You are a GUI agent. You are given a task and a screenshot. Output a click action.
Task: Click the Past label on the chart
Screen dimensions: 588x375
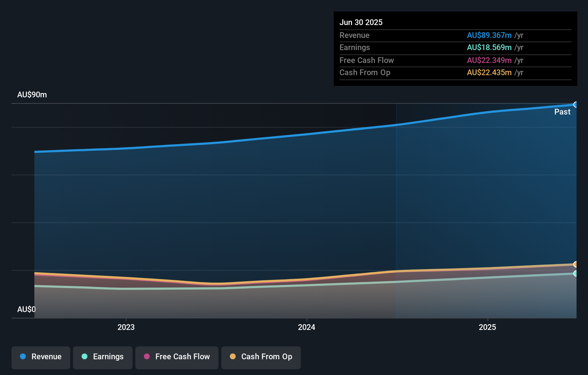[x=562, y=112]
